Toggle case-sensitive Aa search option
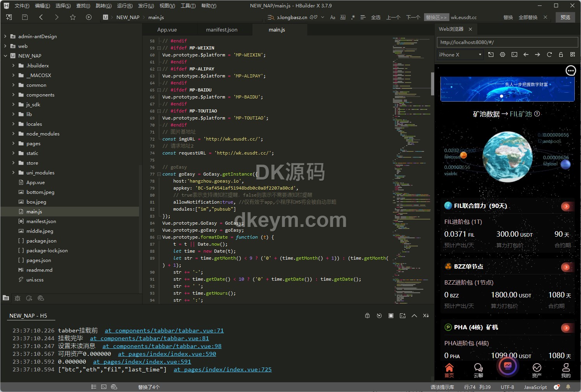 point(333,17)
